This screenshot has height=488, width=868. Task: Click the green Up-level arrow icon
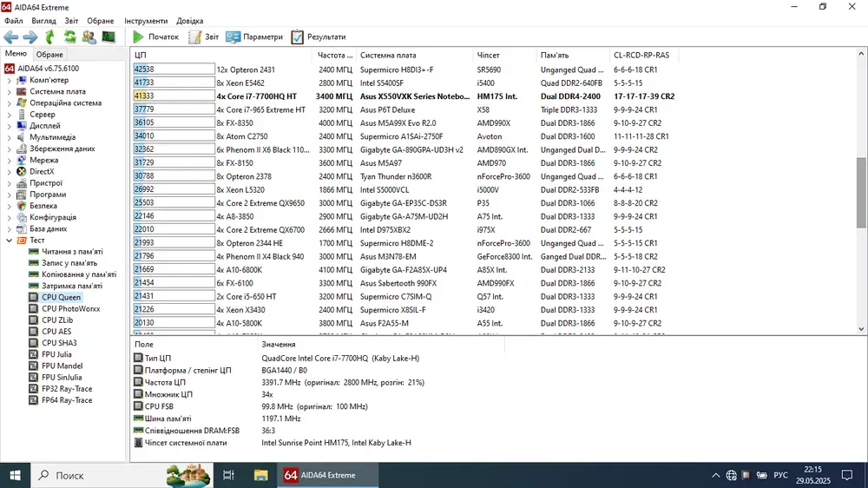tap(49, 37)
